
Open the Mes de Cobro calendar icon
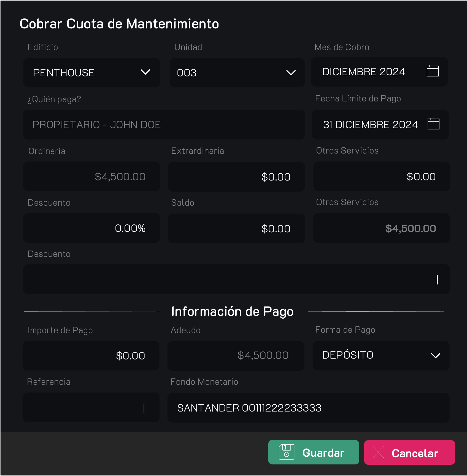click(x=432, y=71)
